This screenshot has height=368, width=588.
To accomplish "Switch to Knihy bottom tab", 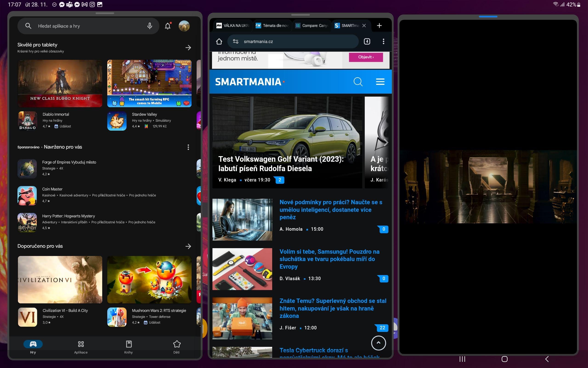I will point(129,347).
